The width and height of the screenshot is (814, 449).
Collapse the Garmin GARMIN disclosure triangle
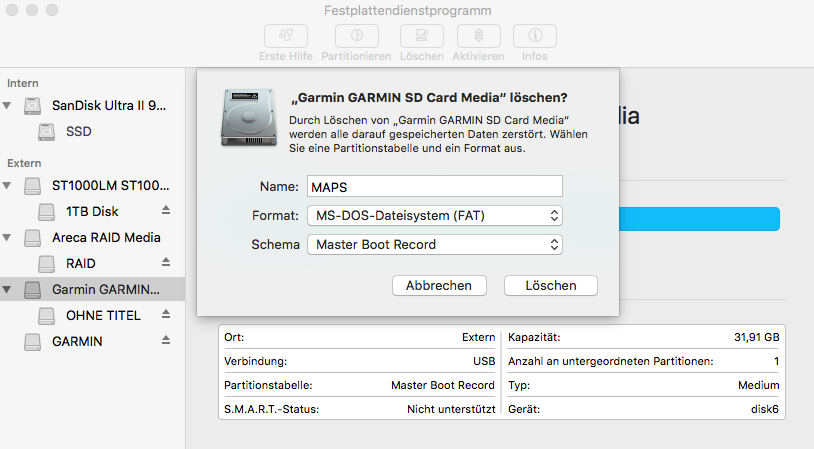point(7,290)
